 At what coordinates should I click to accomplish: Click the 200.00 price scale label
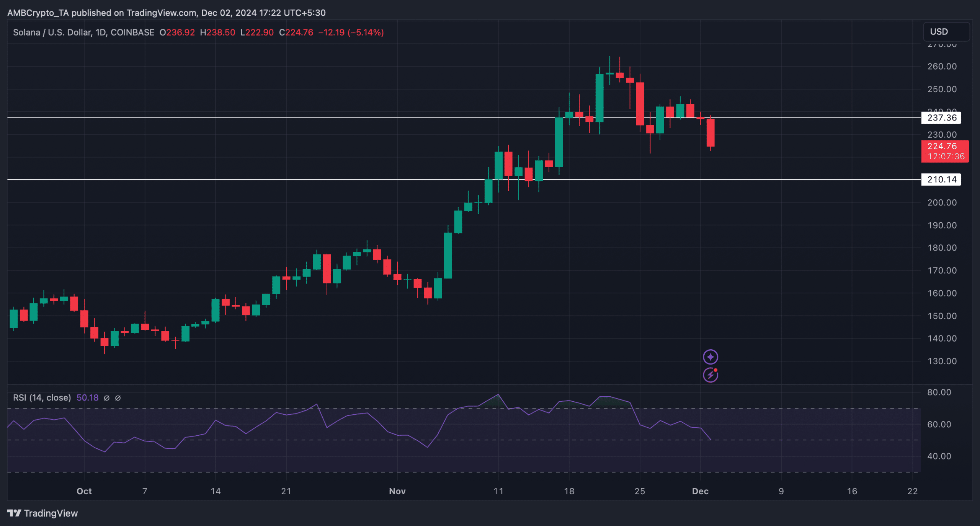tap(942, 203)
